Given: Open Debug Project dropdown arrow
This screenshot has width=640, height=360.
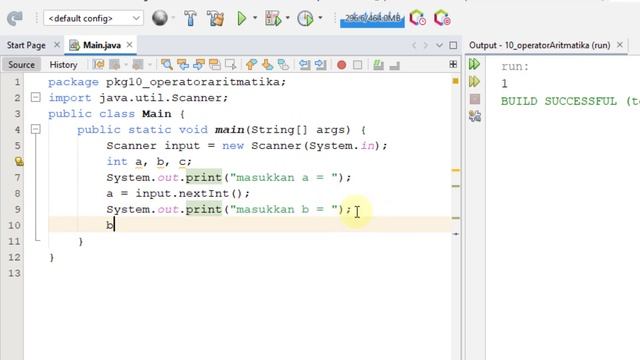Looking at the screenshot, I should click(288, 18).
